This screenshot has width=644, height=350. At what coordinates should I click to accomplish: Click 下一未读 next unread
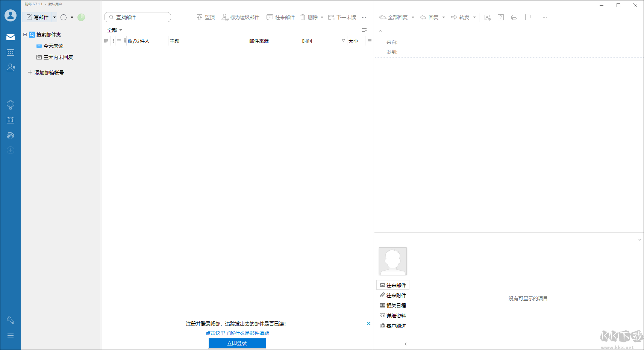342,17
